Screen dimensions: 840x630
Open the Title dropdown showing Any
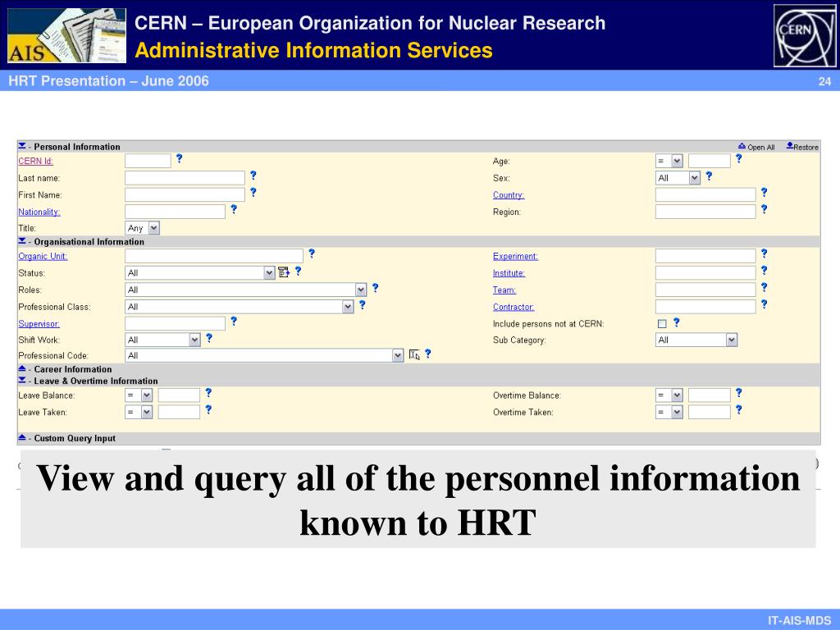[143, 228]
